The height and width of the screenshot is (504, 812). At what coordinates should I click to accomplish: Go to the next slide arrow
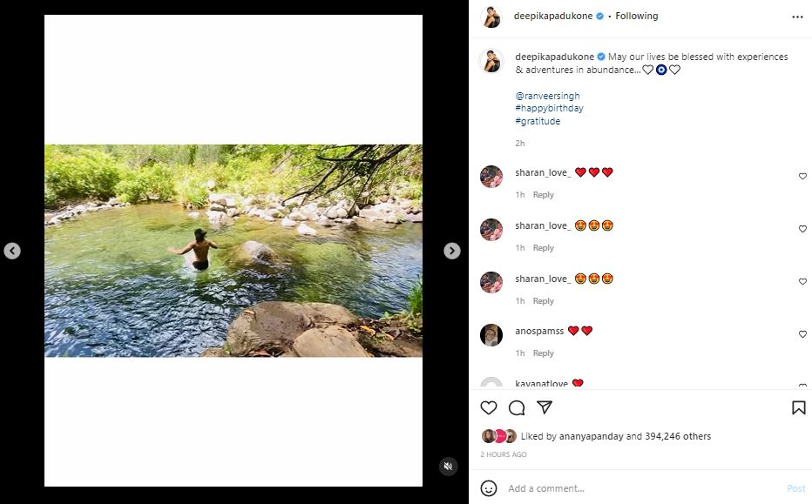pos(452,251)
